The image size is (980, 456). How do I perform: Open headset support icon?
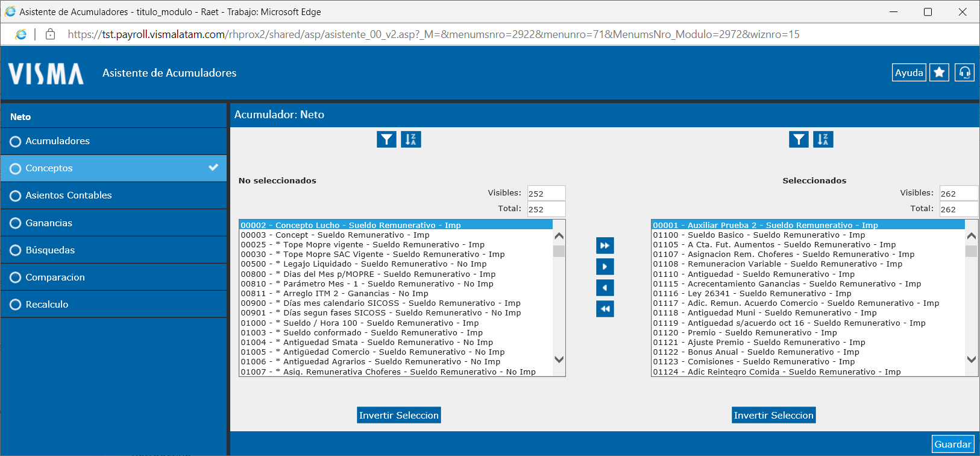coord(964,72)
